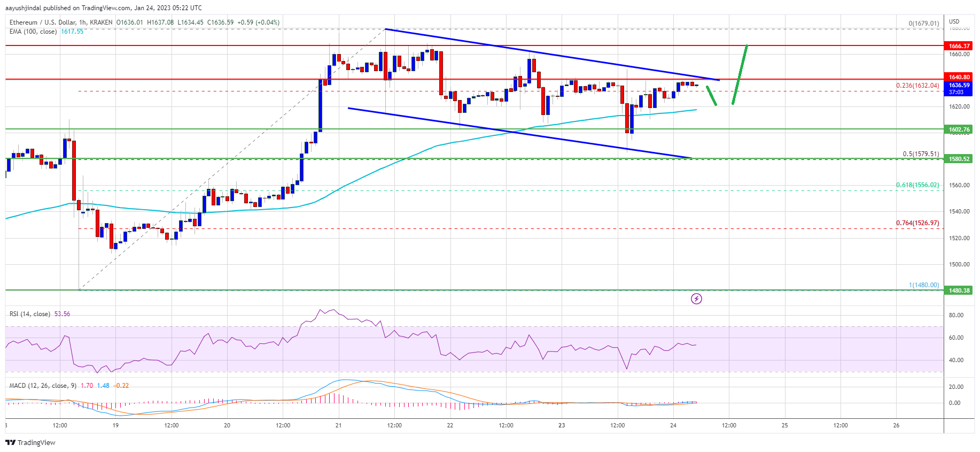This screenshot has height=452, width=980.
Task: Click the 1666.37 red price label
Action: [x=959, y=46]
